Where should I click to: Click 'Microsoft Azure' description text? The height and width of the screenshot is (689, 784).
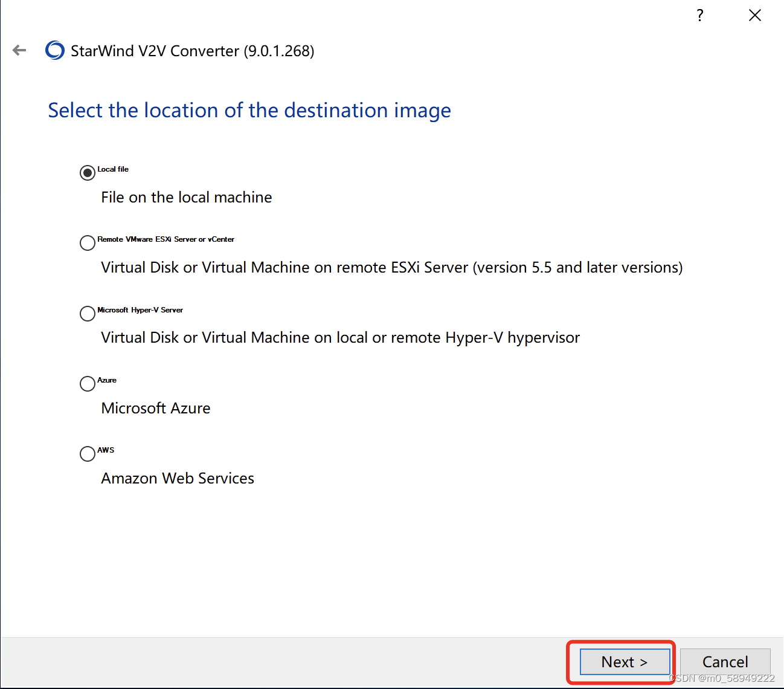click(x=156, y=409)
